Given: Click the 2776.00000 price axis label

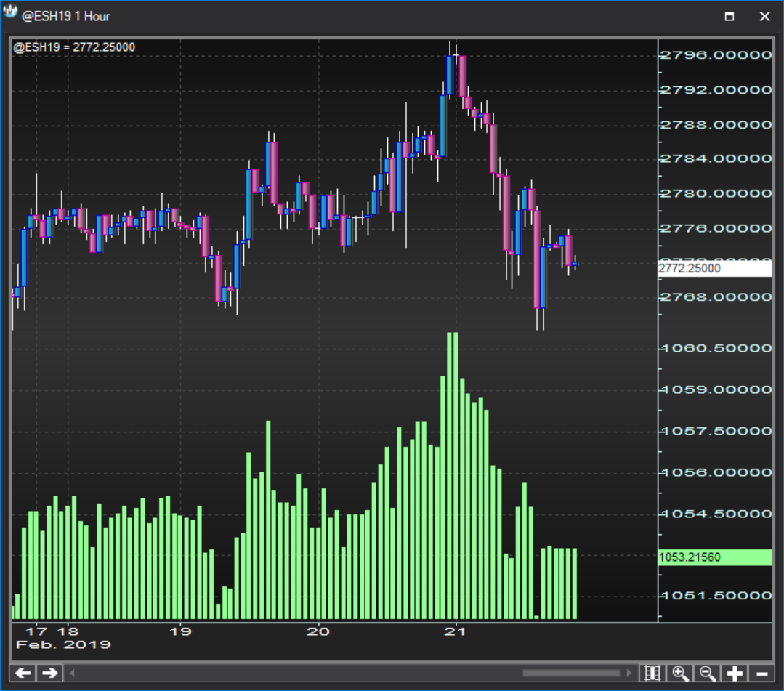Looking at the screenshot, I should click(716, 228).
